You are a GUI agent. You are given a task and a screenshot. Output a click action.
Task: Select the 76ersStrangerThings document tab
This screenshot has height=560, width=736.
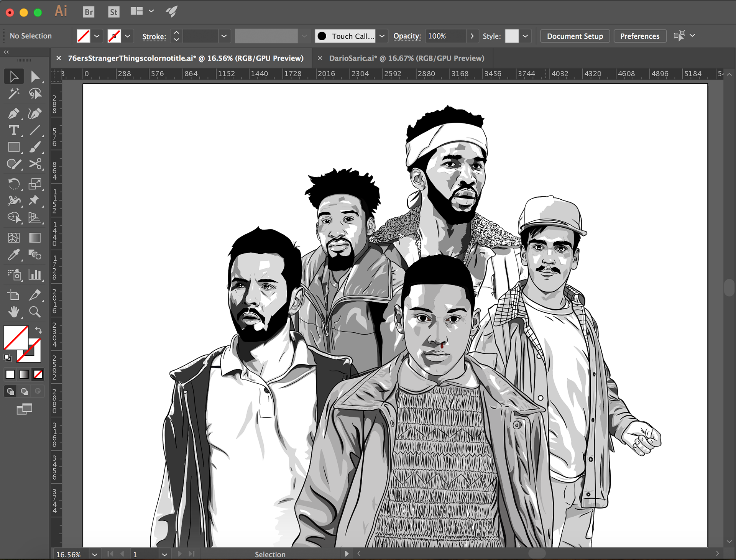pyautogui.click(x=186, y=58)
